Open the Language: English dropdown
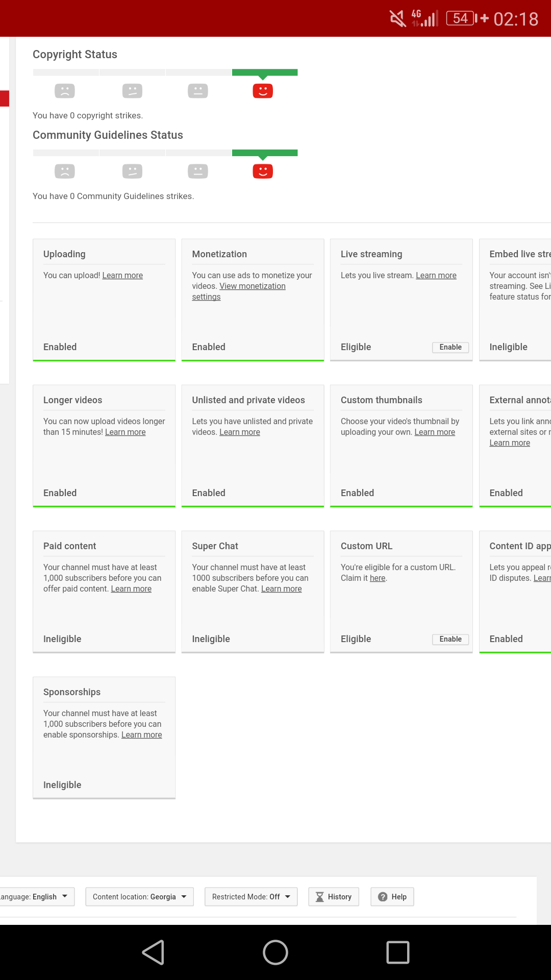551x980 pixels. 37,897
